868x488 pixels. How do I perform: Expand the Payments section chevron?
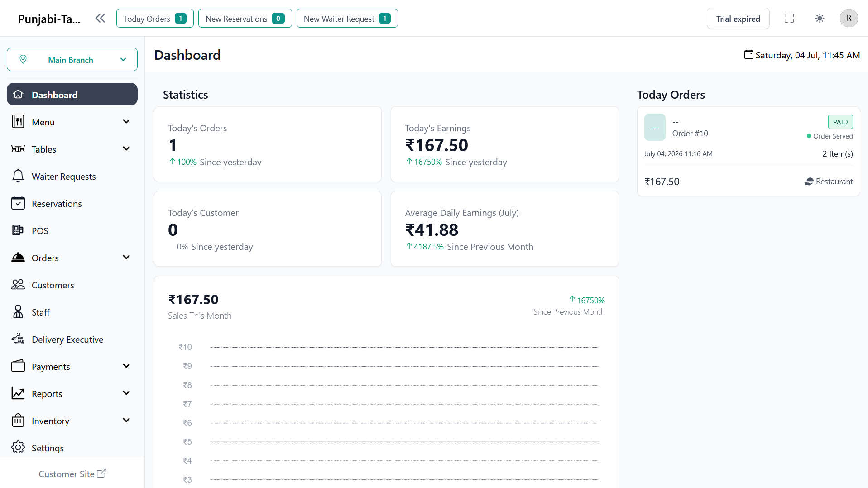[126, 366]
